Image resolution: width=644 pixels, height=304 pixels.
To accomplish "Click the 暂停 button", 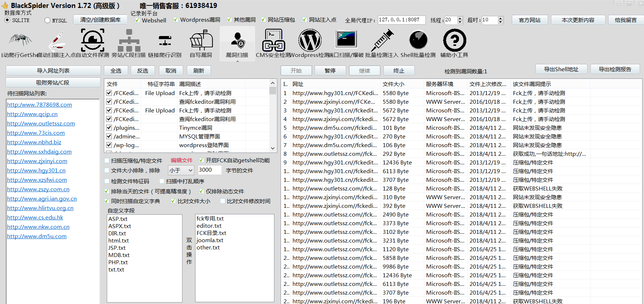I will pyautogui.click(x=330, y=70).
